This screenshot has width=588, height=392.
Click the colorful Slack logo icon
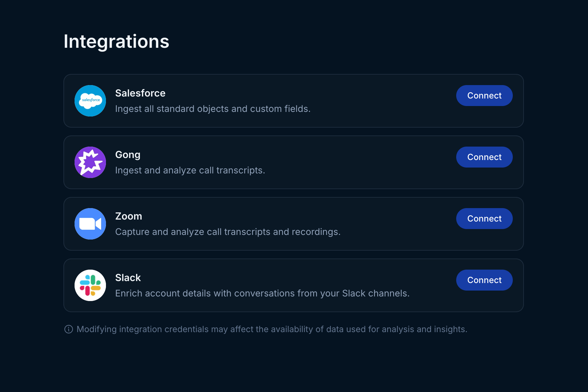(90, 285)
